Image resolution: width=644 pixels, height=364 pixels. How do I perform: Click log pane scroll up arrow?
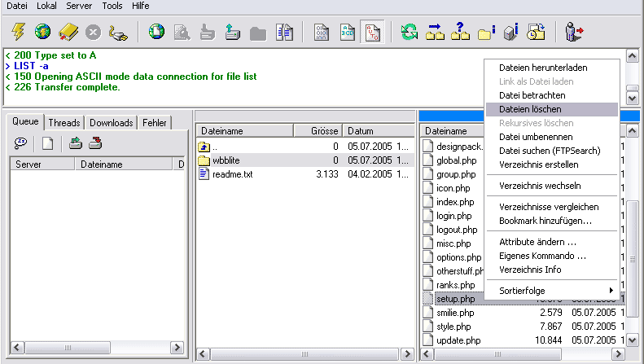pos(633,56)
